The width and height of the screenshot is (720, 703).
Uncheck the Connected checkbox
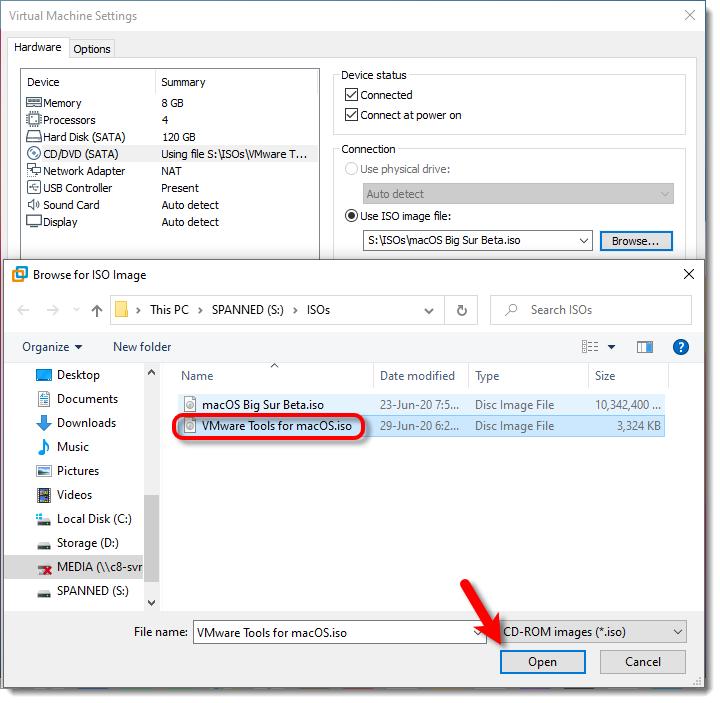tap(351, 95)
